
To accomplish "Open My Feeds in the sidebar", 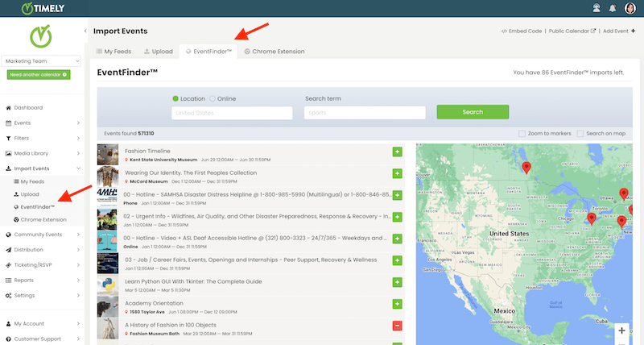I will (x=29, y=181).
